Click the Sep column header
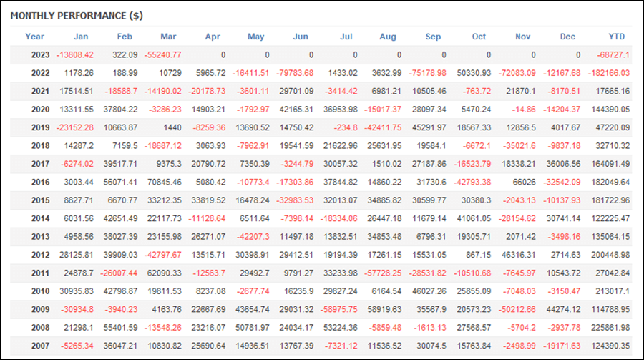The image size is (644, 360). pos(434,37)
